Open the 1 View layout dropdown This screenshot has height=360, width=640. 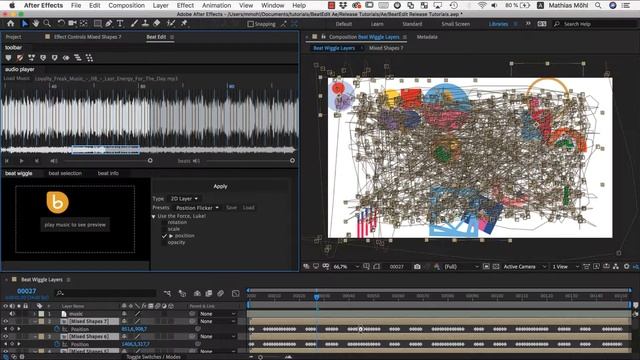pos(565,267)
